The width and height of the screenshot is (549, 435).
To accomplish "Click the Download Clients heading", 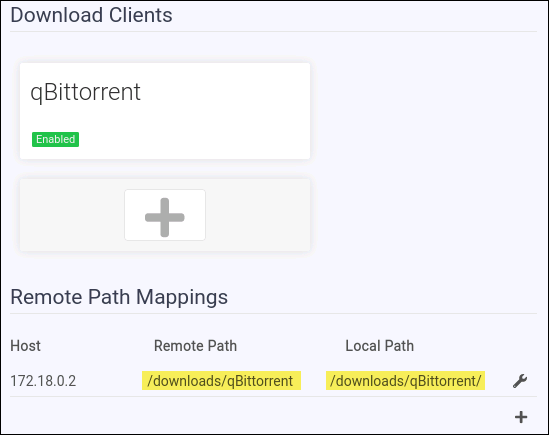I will pos(91,15).
